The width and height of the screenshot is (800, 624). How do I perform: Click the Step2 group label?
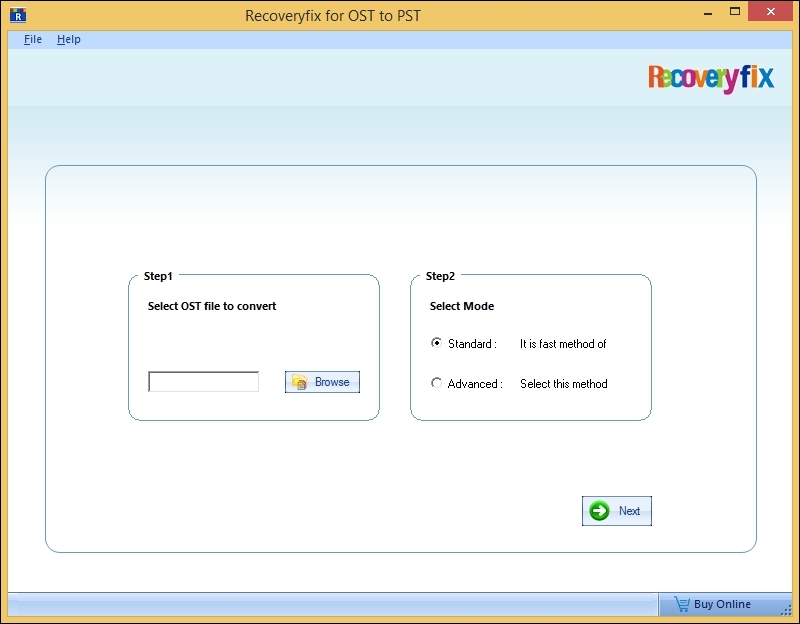(x=440, y=276)
